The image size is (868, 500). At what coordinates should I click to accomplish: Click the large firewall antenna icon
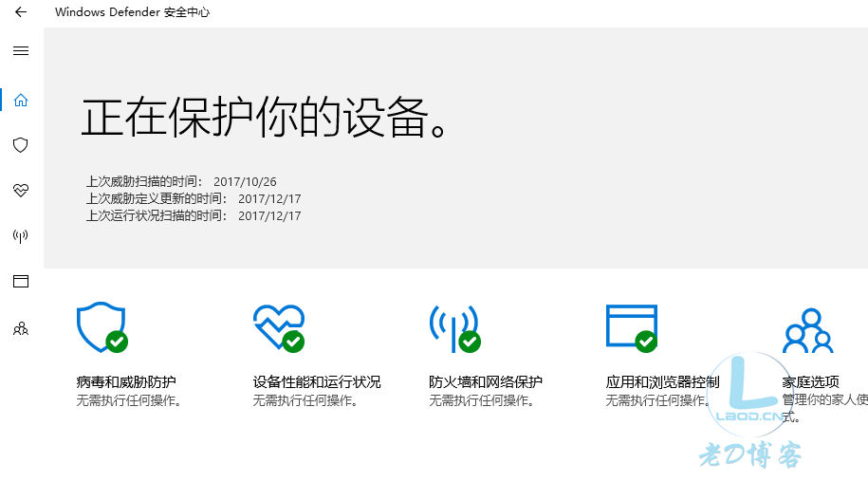coord(454,328)
